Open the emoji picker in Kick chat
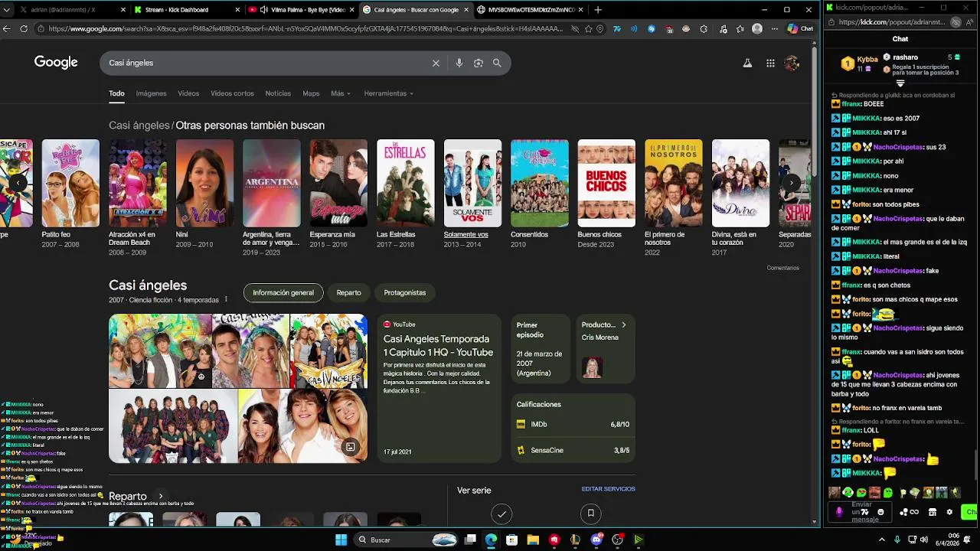The width and height of the screenshot is (980, 551). tap(880, 512)
